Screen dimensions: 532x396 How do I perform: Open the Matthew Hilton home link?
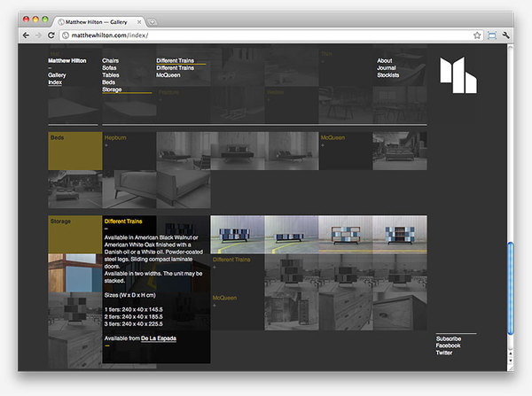[x=67, y=61]
